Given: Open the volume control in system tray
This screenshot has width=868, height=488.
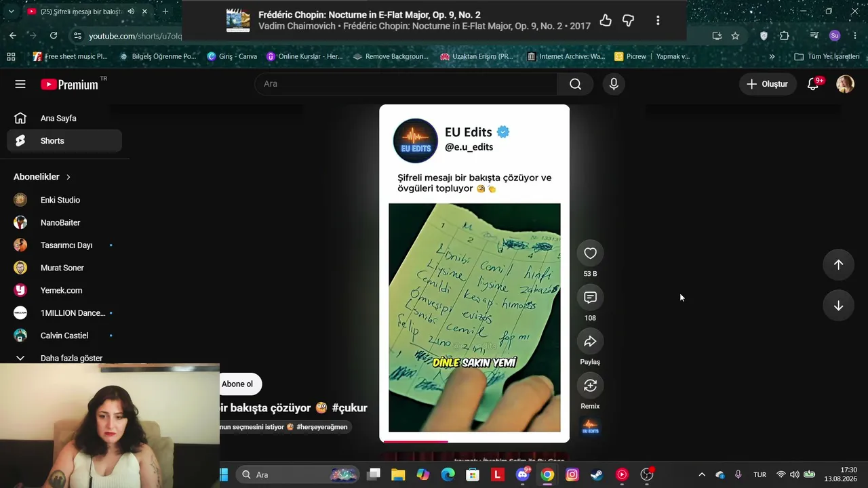Looking at the screenshot, I should coord(794,475).
